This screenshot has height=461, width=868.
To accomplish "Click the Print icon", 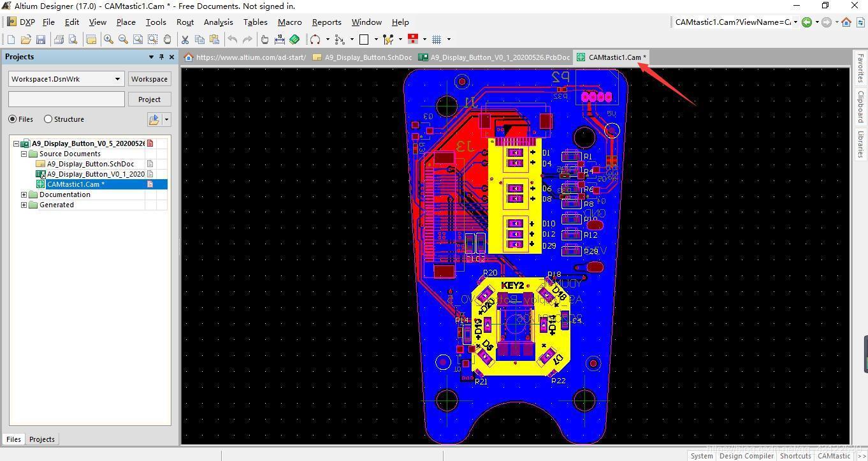I will (x=59, y=40).
